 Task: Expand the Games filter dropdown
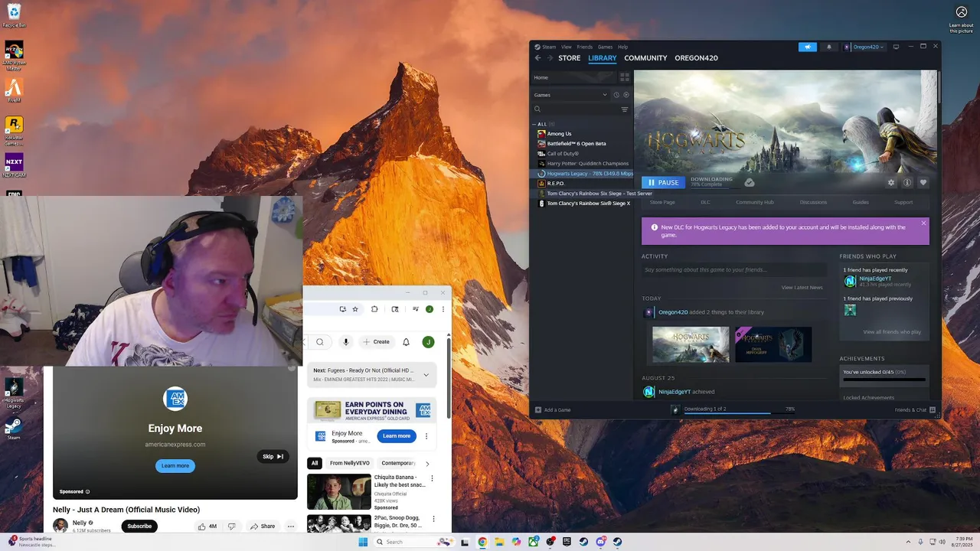tap(605, 95)
